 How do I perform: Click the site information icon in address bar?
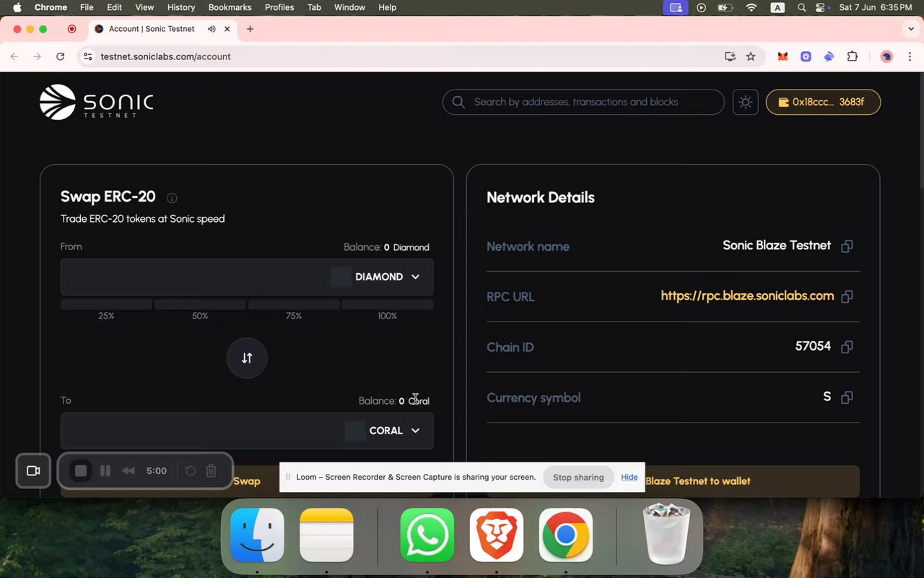(x=87, y=56)
